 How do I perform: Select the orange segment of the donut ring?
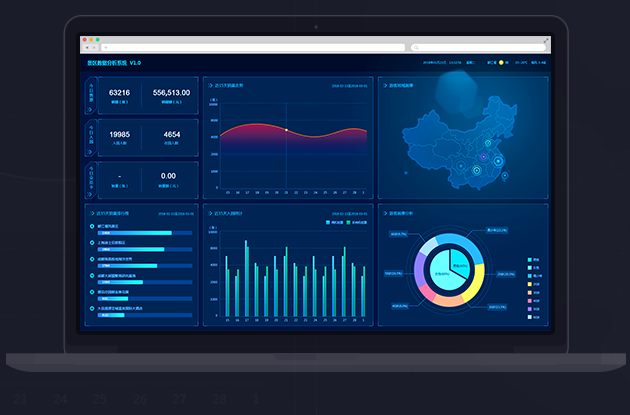click(x=448, y=301)
